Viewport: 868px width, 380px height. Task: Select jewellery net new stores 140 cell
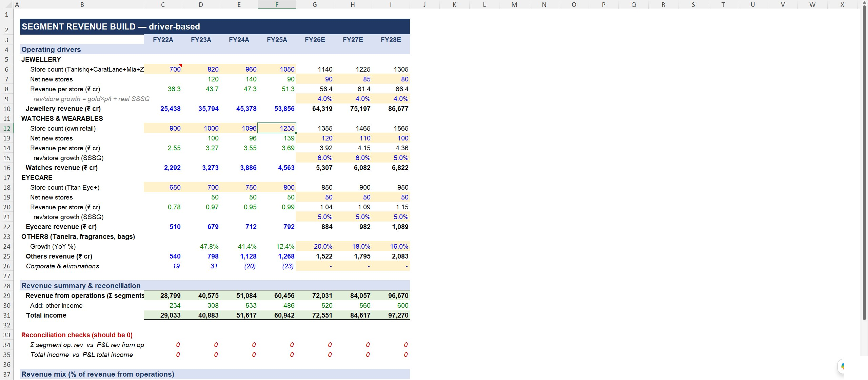[239, 79]
